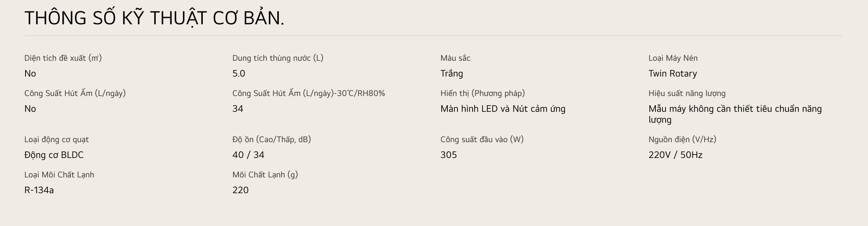The width and height of the screenshot is (868, 226).
Task: Select 'Màn hình LED và Nút cảm ứng' text
Action: [503, 109]
